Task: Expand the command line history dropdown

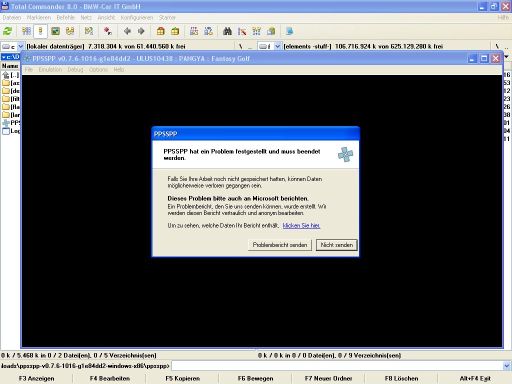Action: pos(507,366)
